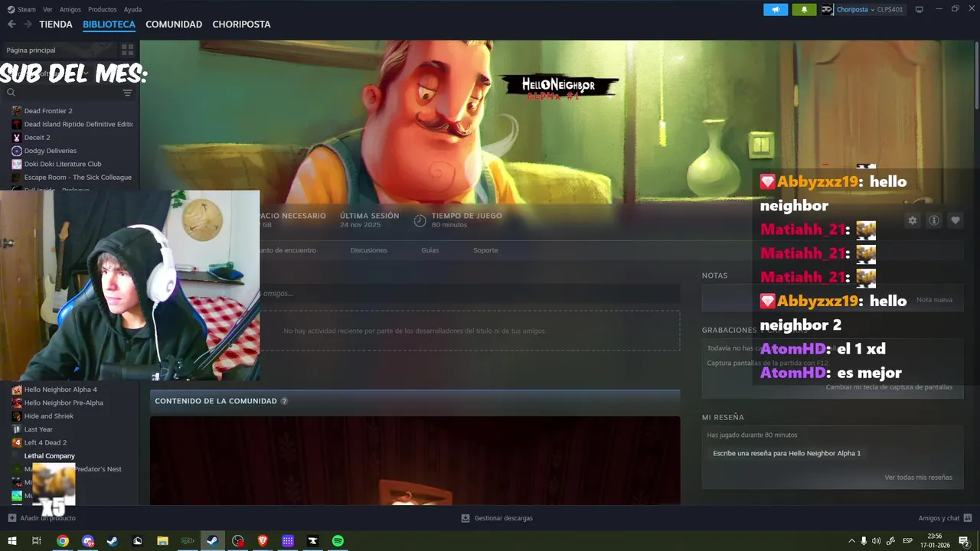Image resolution: width=980 pixels, height=551 pixels.
Task: Open the Windows Start menu
Action: 12,541
